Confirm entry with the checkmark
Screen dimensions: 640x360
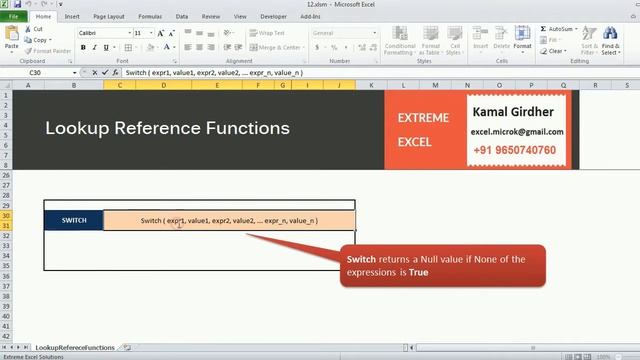click(x=105, y=72)
